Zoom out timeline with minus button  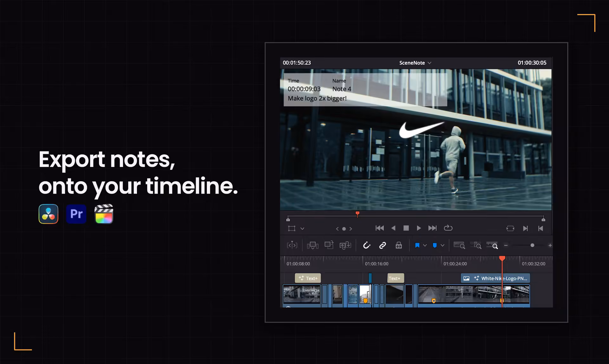coord(506,245)
